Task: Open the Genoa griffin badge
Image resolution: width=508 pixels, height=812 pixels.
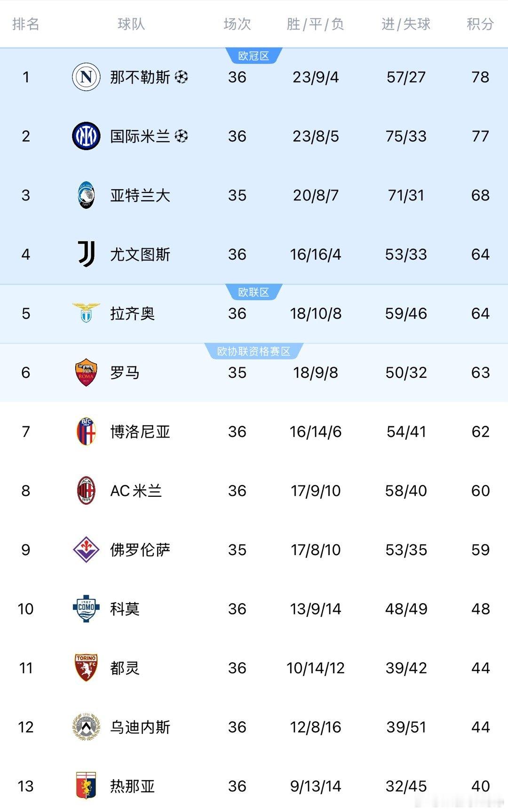Action: (86, 786)
